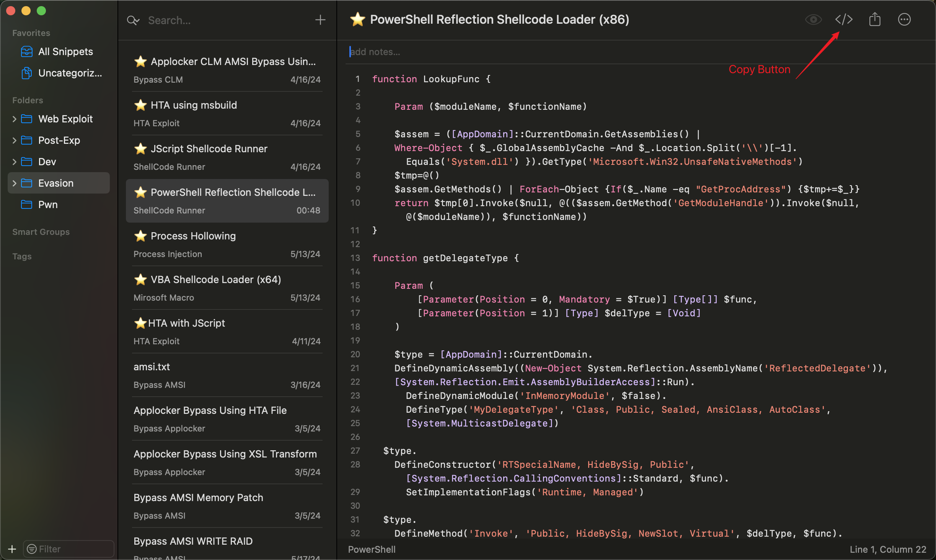The image size is (936, 560).
Task: Select PowerShell Reflection Shellcode list item
Action: point(227,201)
